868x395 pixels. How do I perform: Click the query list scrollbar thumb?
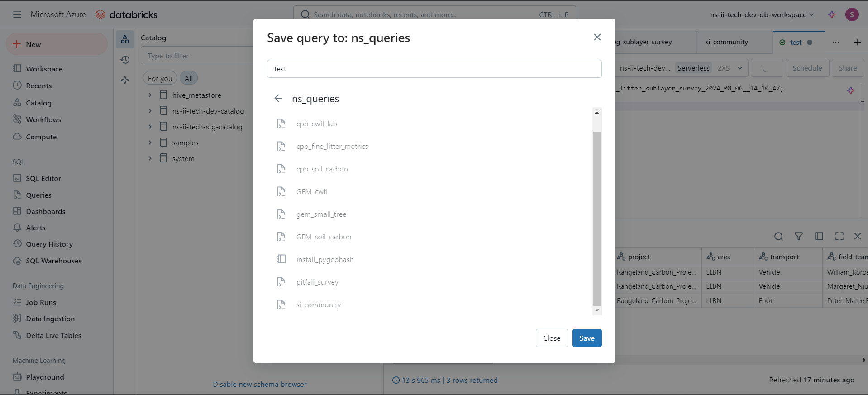597,219
